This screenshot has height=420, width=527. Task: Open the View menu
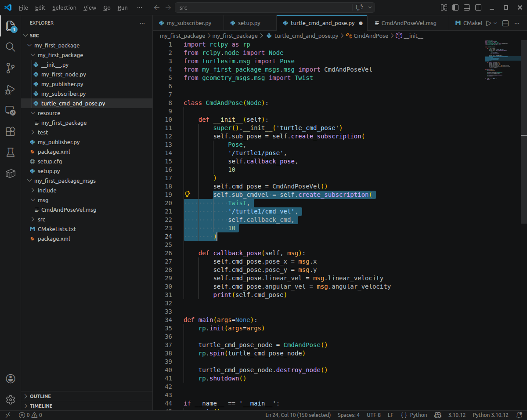coord(90,8)
